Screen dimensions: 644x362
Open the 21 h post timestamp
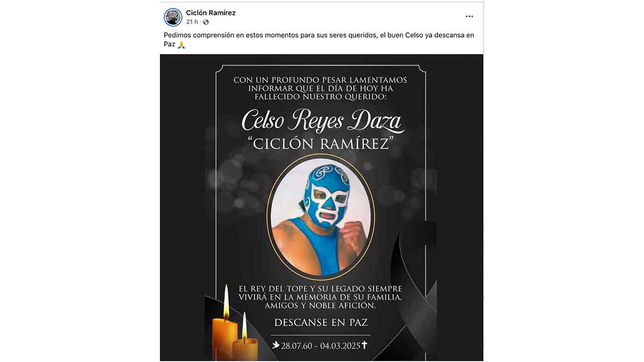click(x=192, y=22)
